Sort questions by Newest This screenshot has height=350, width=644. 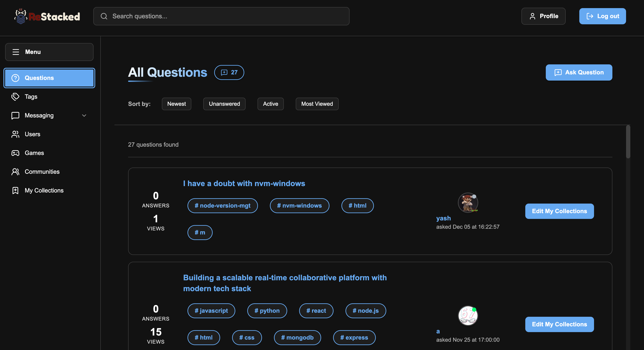[x=176, y=104]
